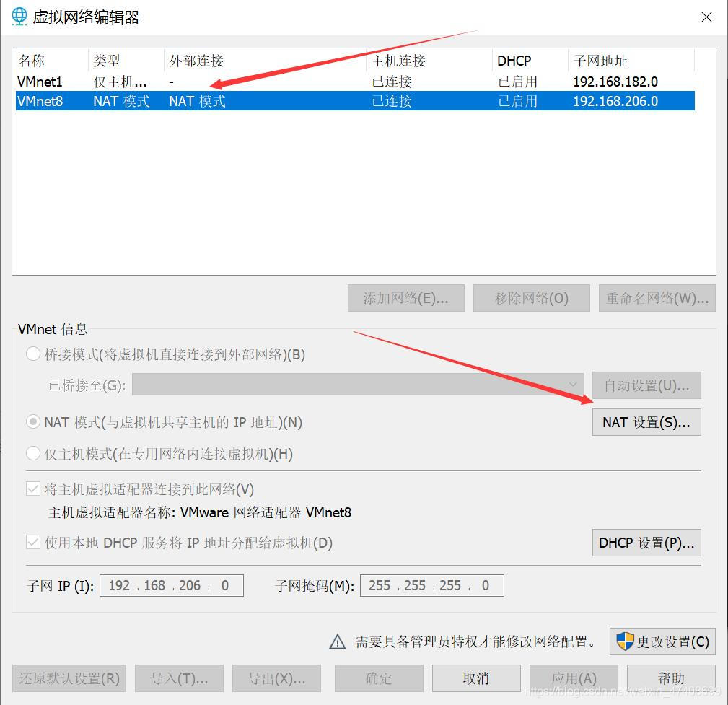Click subnet address 192.168.206.0
The height and width of the screenshot is (705, 728).
[615, 101]
